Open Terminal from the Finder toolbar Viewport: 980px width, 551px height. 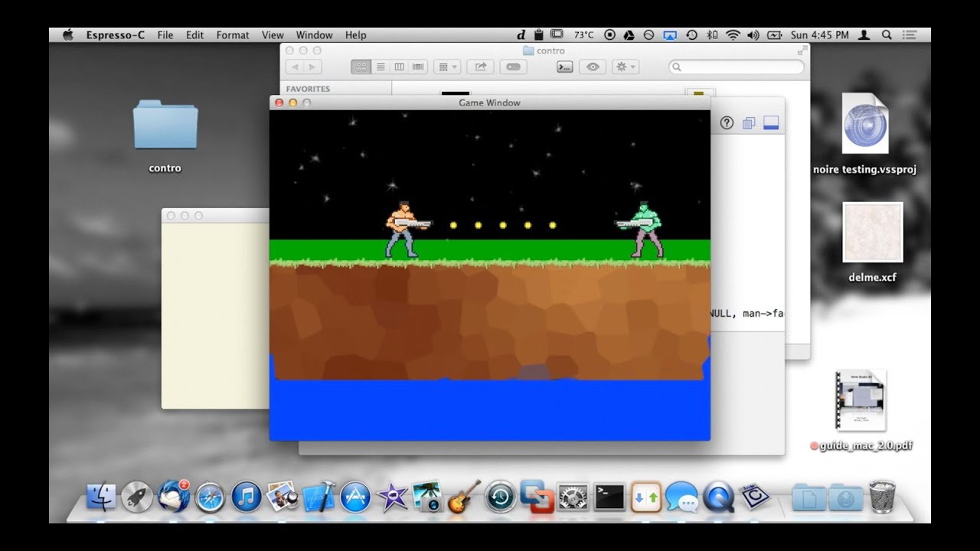click(x=564, y=67)
